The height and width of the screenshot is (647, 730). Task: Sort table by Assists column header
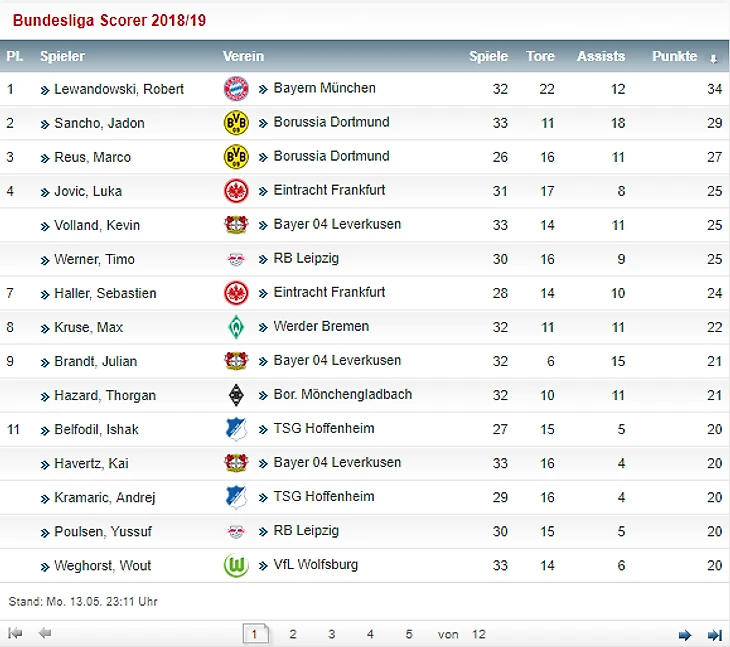coord(601,57)
